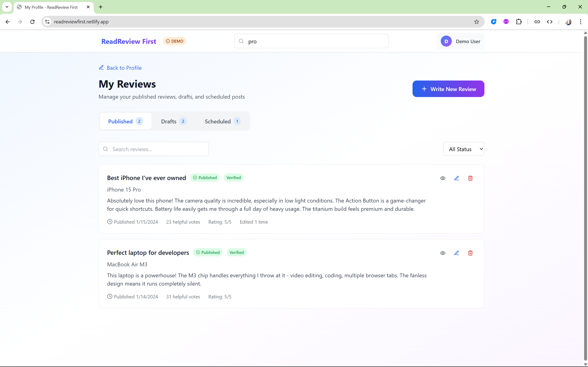View the iPhone 15 Pro review via eye icon

click(443, 178)
